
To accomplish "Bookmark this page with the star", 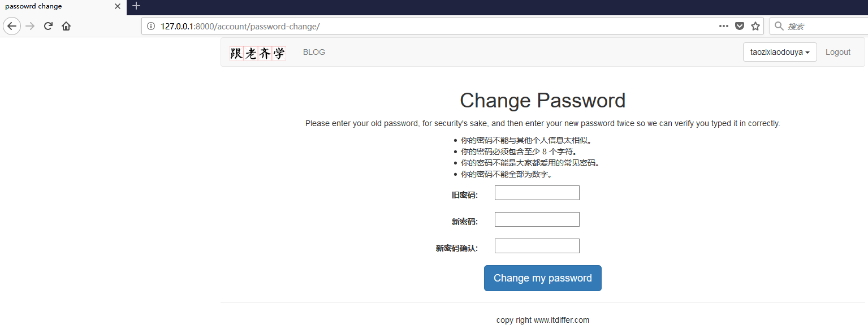I will pos(755,26).
